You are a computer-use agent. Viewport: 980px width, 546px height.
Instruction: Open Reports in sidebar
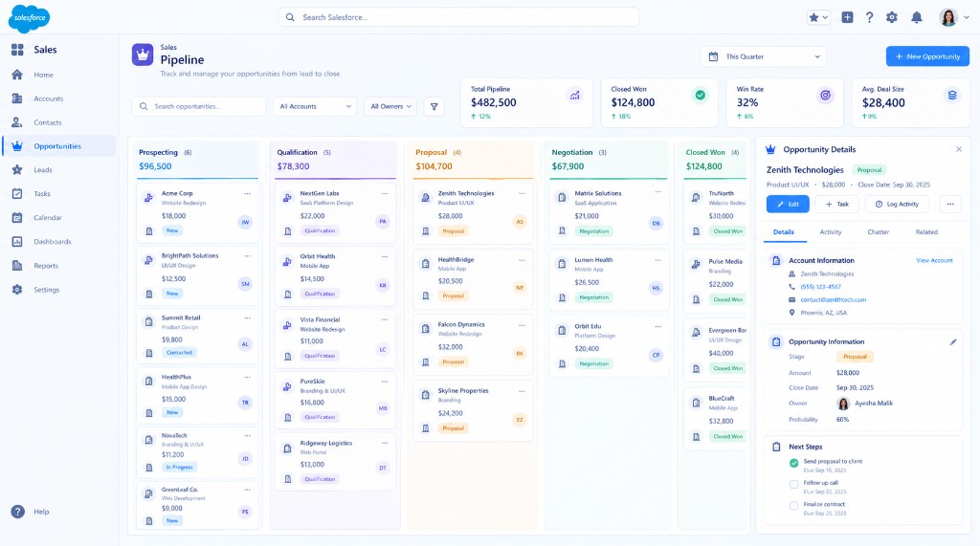click(x=46, y=266)
